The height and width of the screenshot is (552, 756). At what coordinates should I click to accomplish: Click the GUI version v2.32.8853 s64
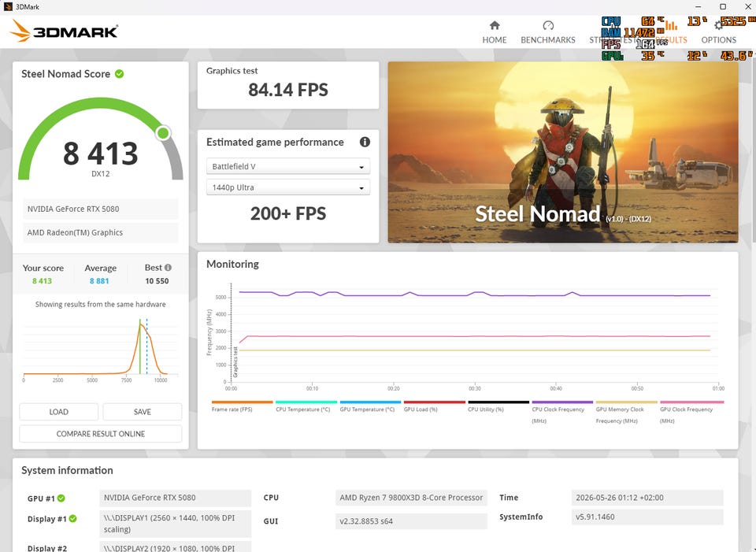click(411, 521)
